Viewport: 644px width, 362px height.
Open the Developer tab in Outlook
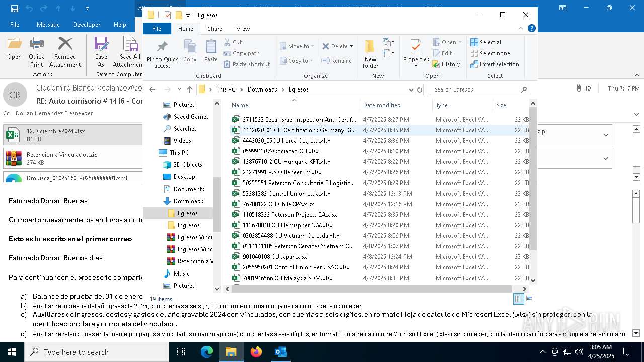[87, 25]
